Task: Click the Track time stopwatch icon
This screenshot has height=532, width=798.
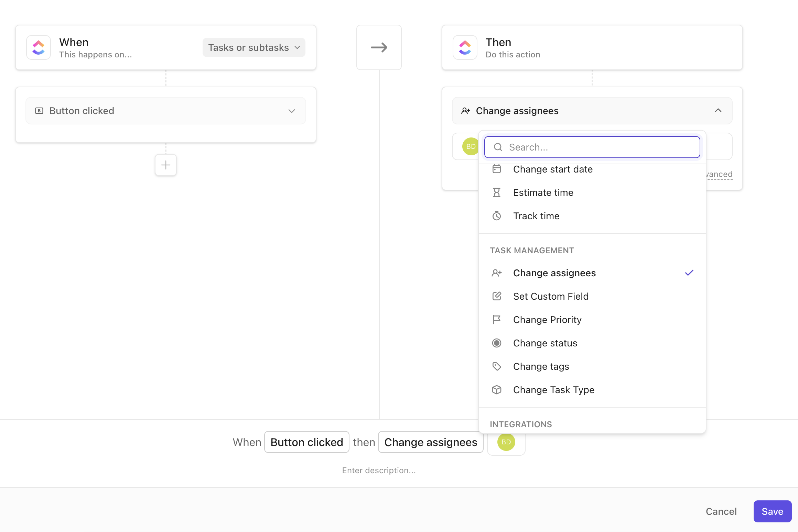Action: click(497, 216)
